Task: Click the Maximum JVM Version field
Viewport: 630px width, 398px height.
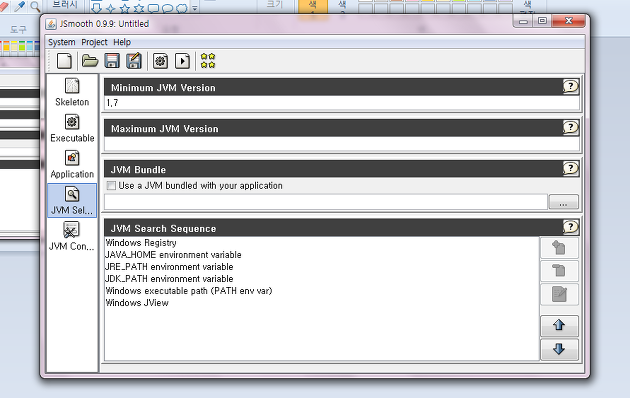Action: coord(342,144)
